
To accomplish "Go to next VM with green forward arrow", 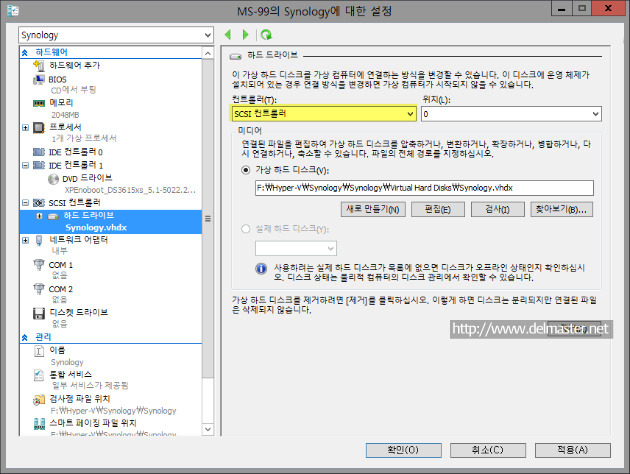I will click(245, 35).
